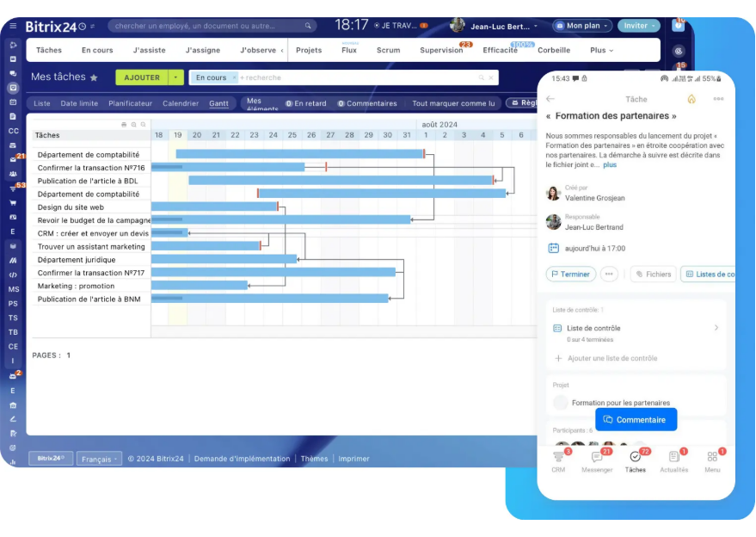Select the zoom-in magnifier in the Gantt toolbar
The image size is (756, 537).
pyautogui.click(x=133, y=124)
